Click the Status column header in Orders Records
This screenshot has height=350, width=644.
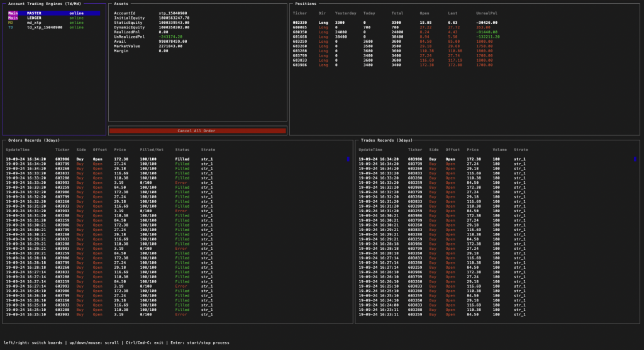(182, 150)
